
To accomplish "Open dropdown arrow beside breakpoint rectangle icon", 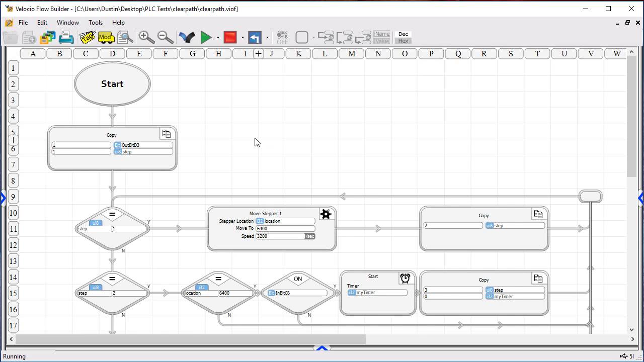I will click(x=313, y=37).
